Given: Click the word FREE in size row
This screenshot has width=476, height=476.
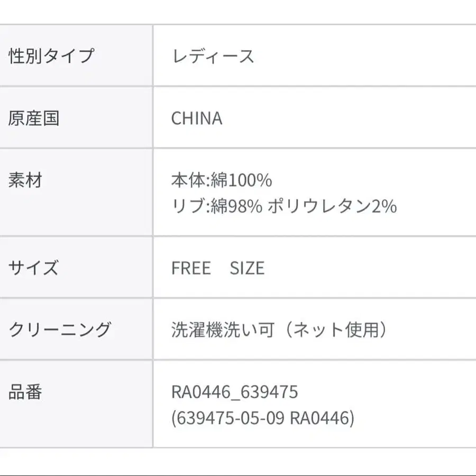Looking at the screenshot, I should coord(191,268).
